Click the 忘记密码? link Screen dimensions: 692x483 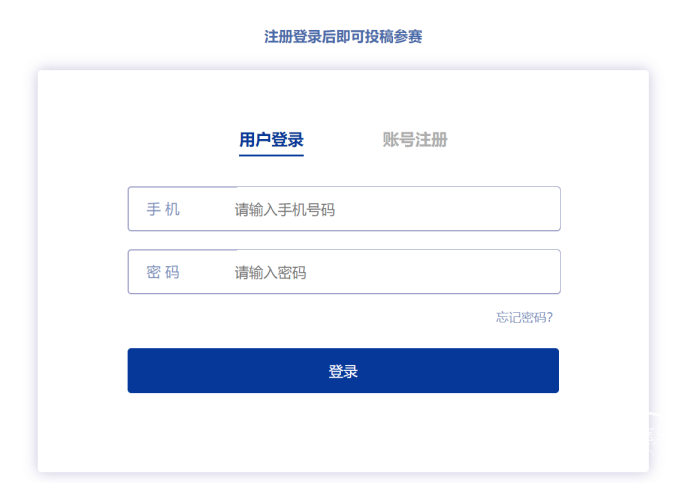524,318
